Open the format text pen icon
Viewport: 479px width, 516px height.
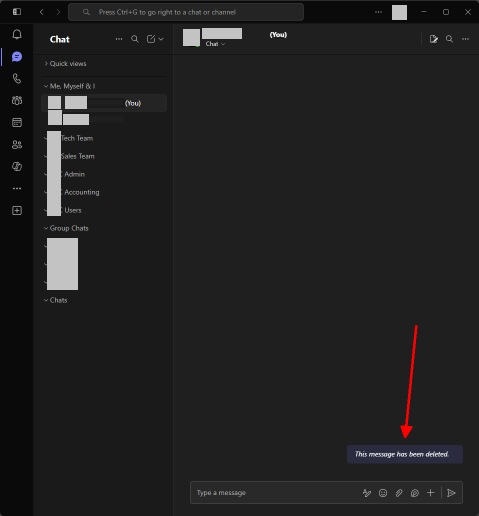point(367,493)
